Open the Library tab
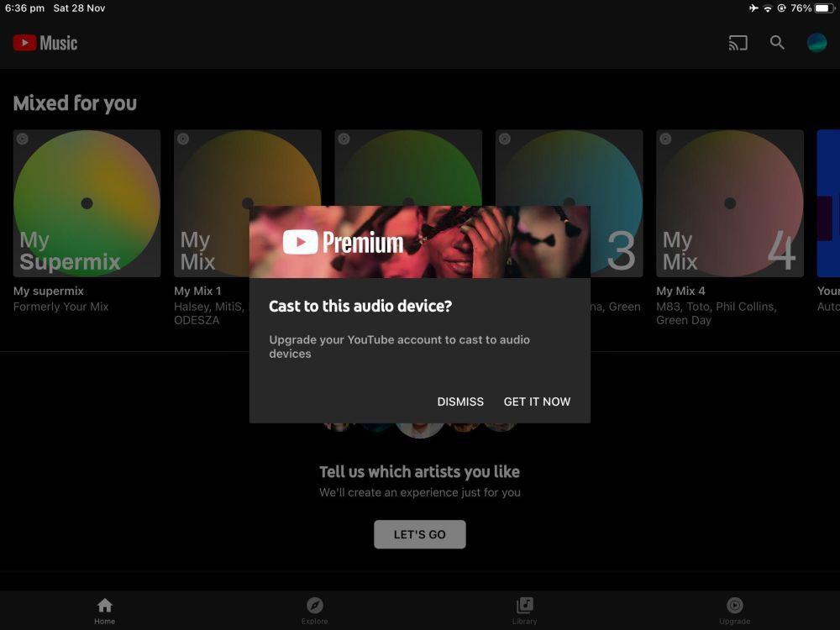 point(524,611)
